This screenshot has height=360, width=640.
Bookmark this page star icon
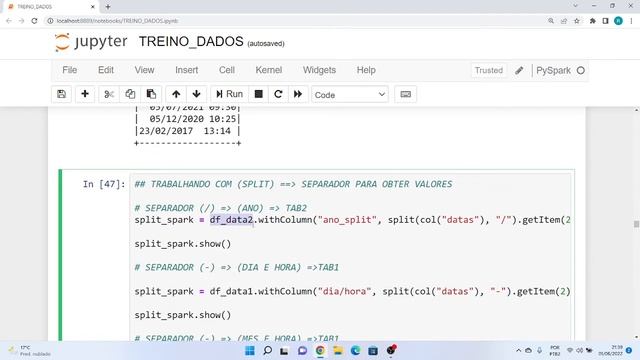(577, 21)
